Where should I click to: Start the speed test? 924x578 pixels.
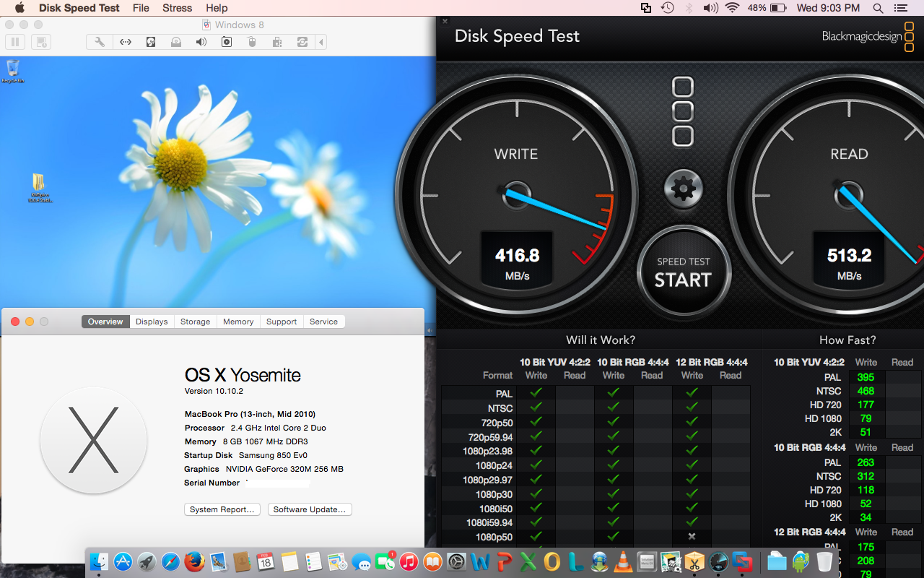[684, 272]
